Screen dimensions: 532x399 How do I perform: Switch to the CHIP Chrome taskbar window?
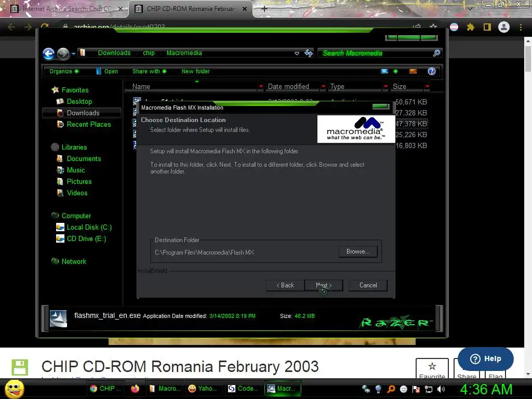(x=106, y=389)
